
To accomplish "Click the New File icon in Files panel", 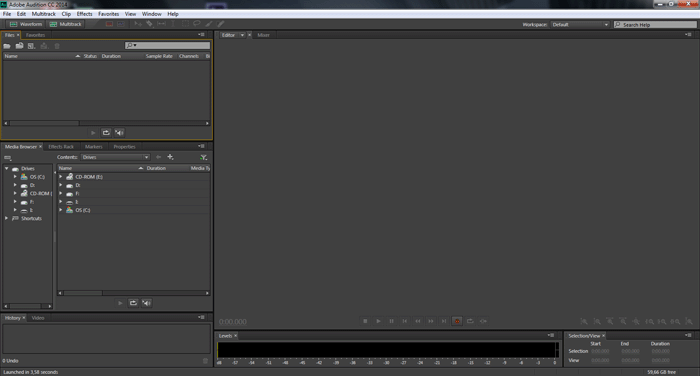I will pyautogui.click(x=31, y=46).
